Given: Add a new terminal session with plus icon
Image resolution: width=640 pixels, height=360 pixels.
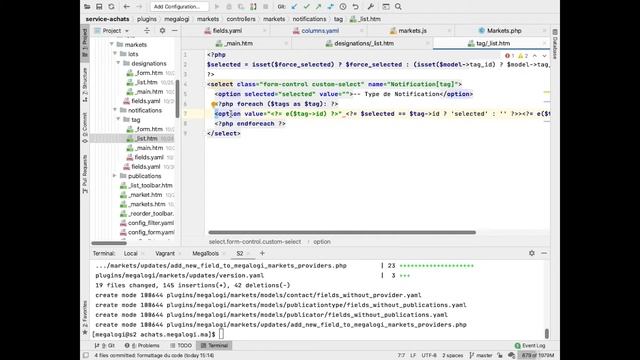Looking at the screenshot, I should (x=262, y=253).
